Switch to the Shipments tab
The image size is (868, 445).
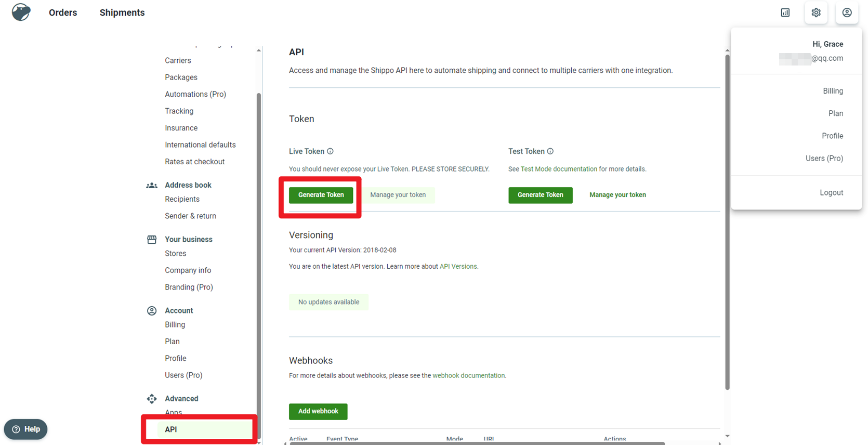pyautogui.click(x=122, y=12)
